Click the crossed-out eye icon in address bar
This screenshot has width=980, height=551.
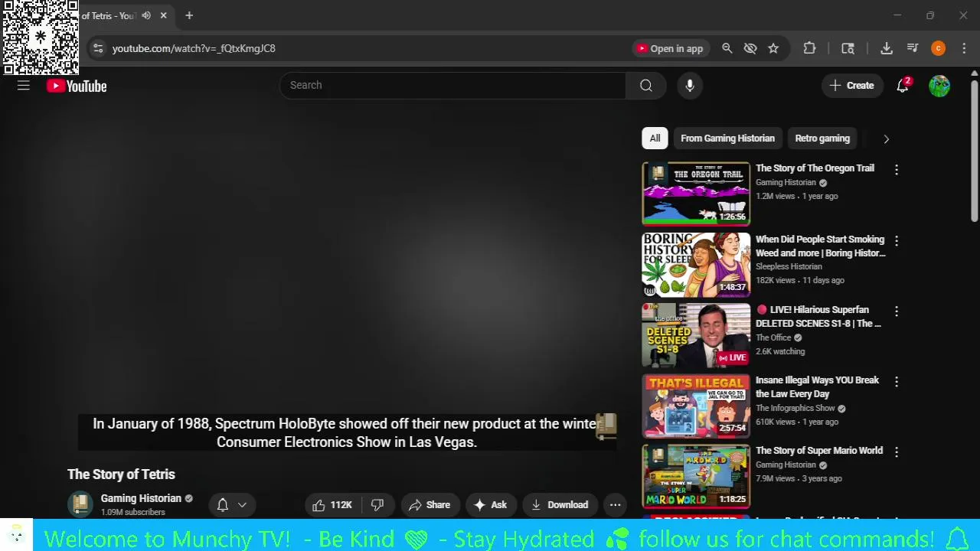point(750,48)
